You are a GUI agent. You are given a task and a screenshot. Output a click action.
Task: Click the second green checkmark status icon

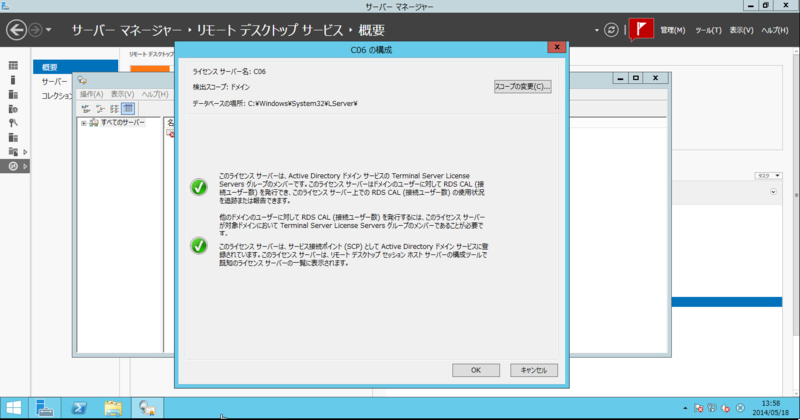[199, 245]
